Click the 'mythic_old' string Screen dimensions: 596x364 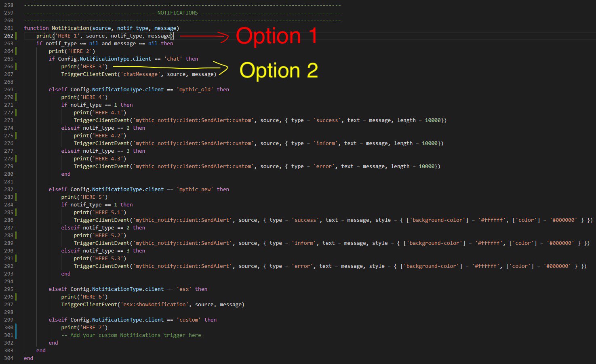point(195,89)
